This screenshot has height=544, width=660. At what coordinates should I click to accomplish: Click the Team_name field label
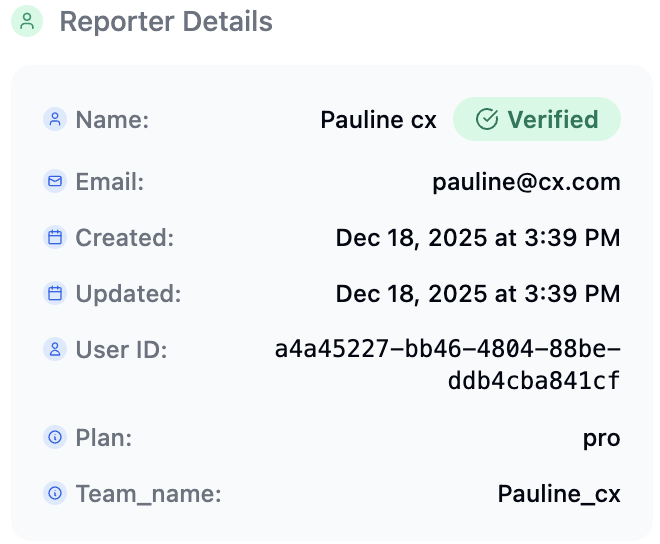pos(148,494)
